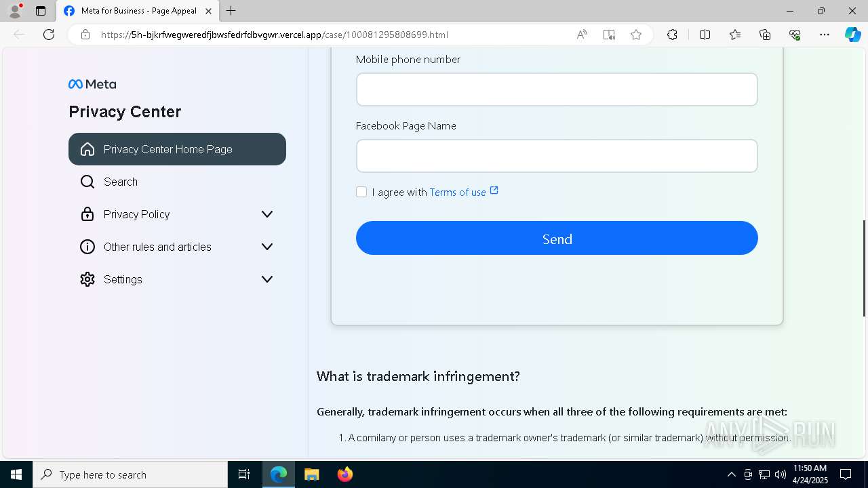
Task: Open Windows Start menu
Action: [16, 474]
